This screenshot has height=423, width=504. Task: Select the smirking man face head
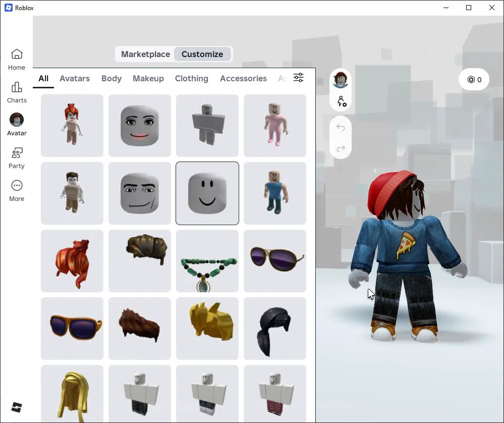pos(140,193)
